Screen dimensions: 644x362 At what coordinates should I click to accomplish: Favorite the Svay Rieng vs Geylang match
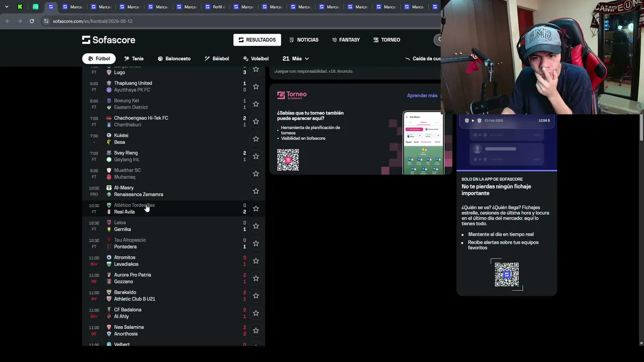[x=256, y=156]
